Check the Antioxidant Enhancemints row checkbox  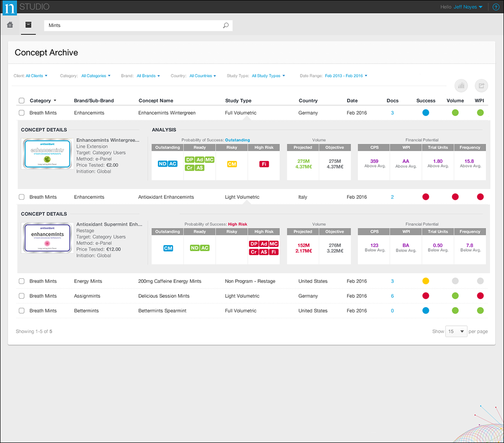tap(21, 197)
